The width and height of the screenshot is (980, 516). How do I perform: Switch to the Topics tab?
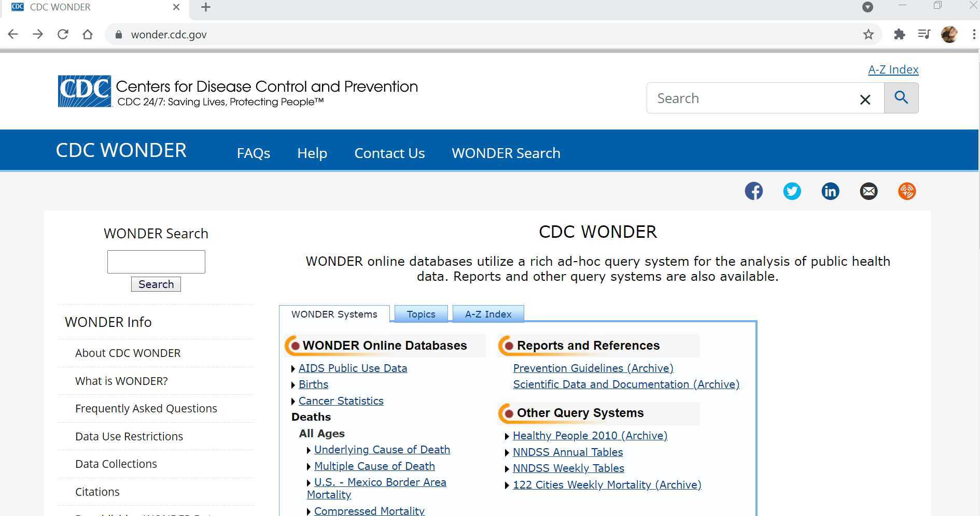tap(421, 314)
